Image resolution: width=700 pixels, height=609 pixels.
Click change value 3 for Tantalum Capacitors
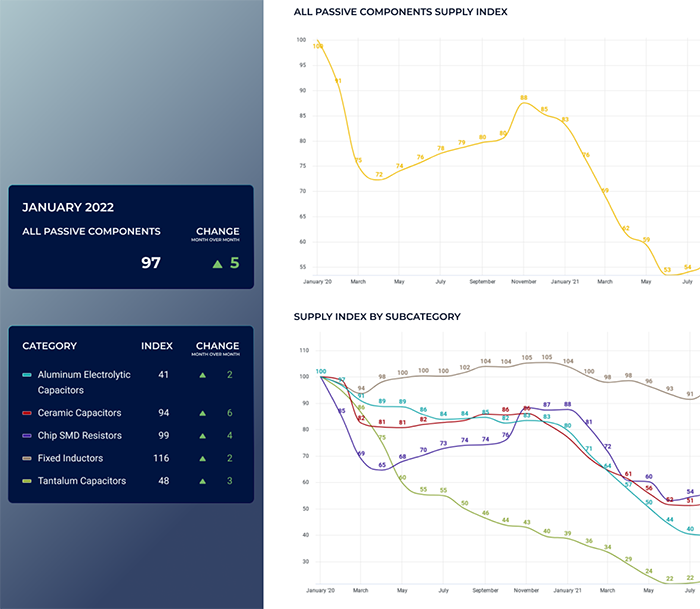coord(229,481)
